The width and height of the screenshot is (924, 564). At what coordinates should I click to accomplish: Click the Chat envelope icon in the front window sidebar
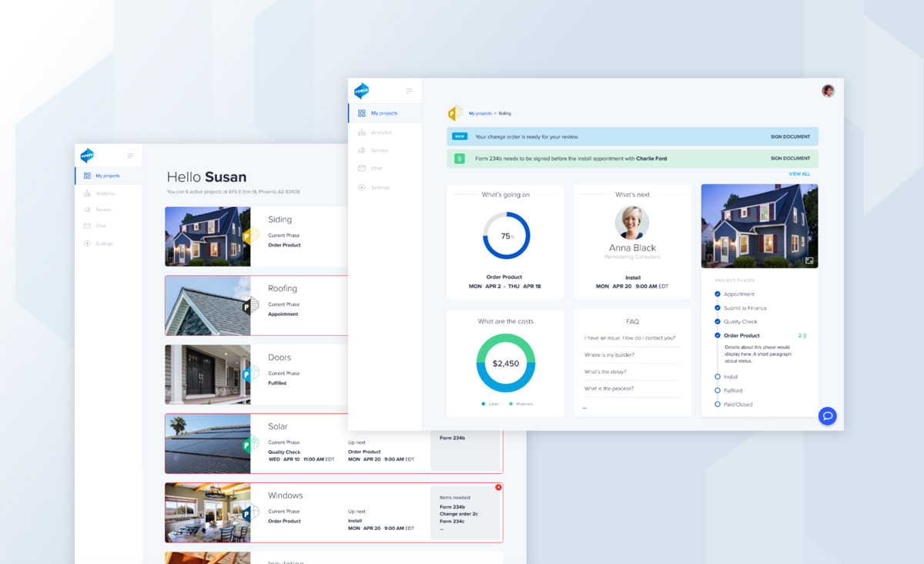362,168
